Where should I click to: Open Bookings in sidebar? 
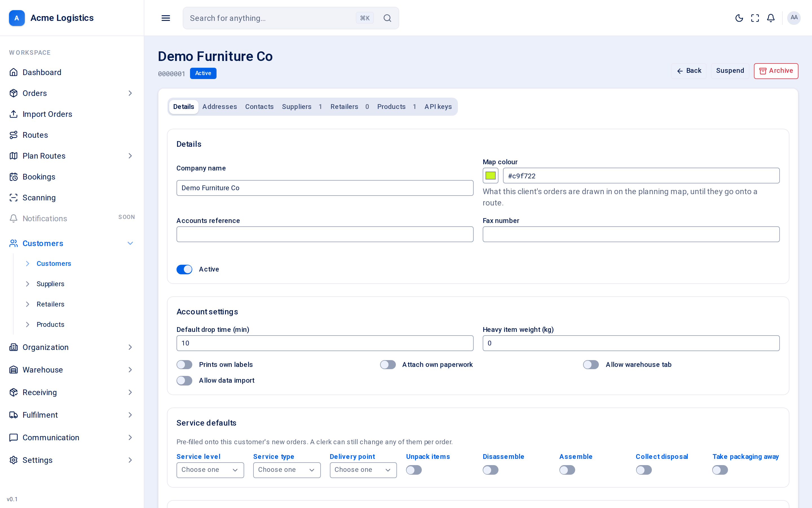(72, 177)
